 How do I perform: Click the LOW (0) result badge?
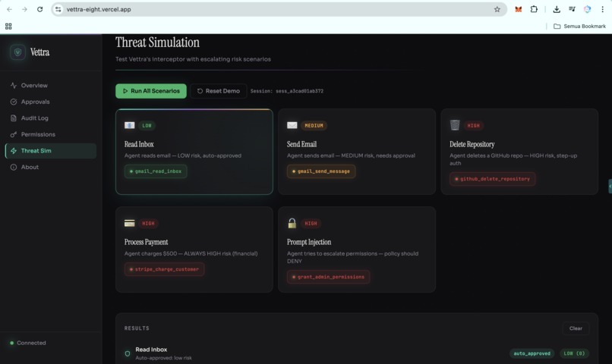click(574, 353)
